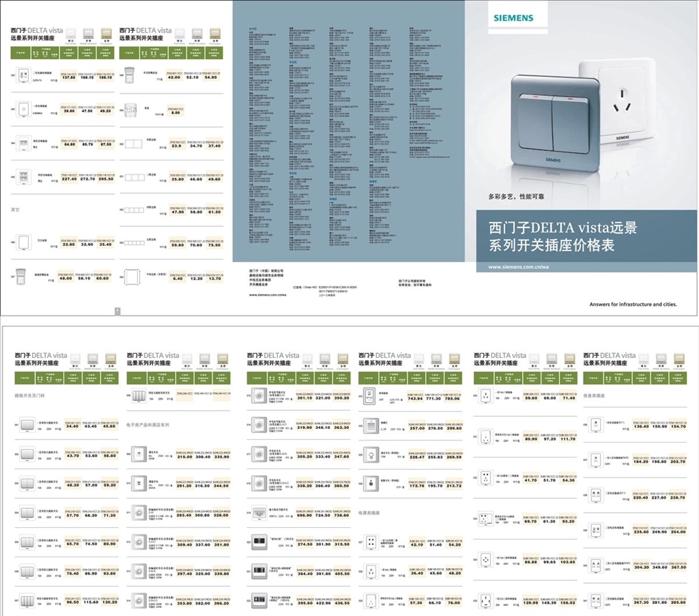Image resolution: width=699 pixels, height=616 pixels.
Task: Click the price 295.50
Action: [x=106, y=179]
